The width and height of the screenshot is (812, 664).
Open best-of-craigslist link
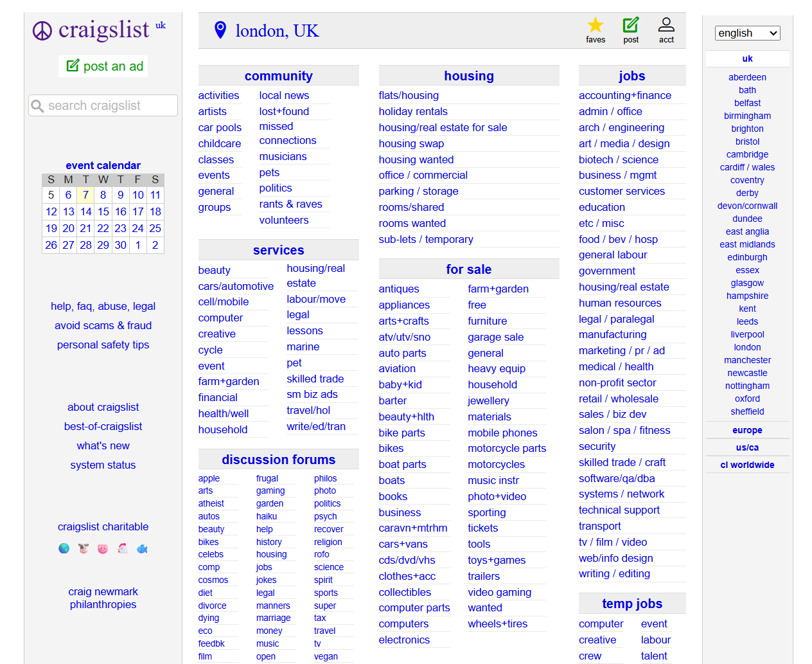[x=103, y=426]
